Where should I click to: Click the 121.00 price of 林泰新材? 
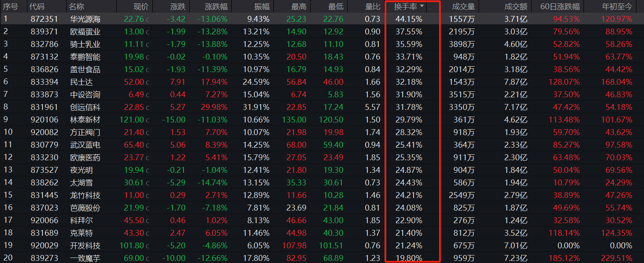click(x=132, y=120)
